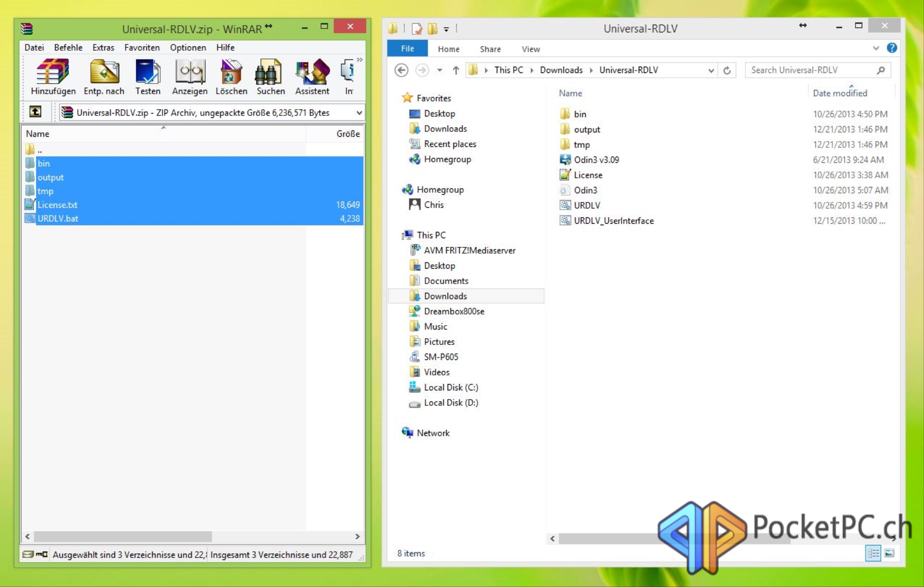Click the Anzeigen view icon
924x587 pixels.
click(x=190, y=76)
